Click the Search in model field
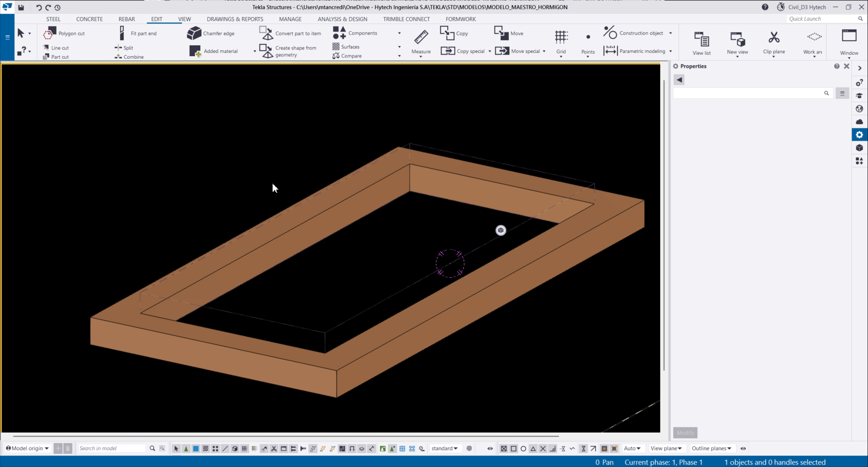Image resolution: width=868 pixels, height=467 pixels. [x=111, y=448]
